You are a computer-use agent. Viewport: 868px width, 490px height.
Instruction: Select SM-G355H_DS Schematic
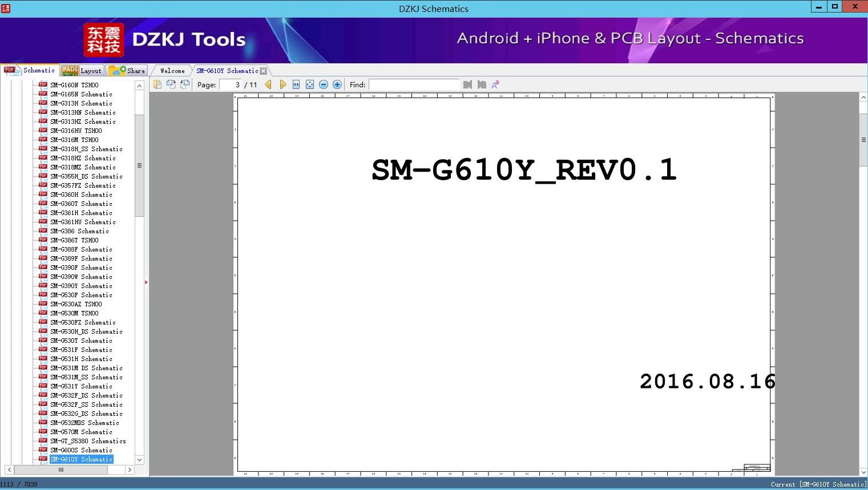tap(86, 176)
